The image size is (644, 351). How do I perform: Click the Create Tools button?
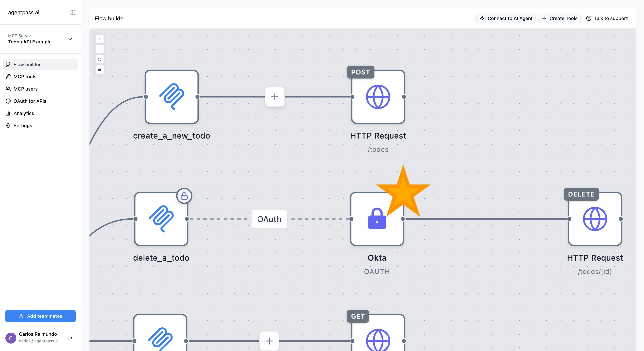click(x=559, y=18)
